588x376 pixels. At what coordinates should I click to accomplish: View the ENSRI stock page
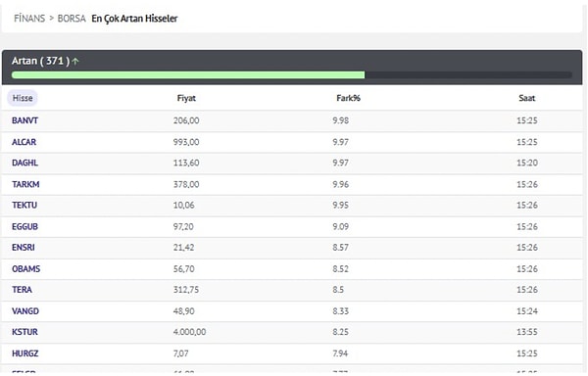point(24,248)
